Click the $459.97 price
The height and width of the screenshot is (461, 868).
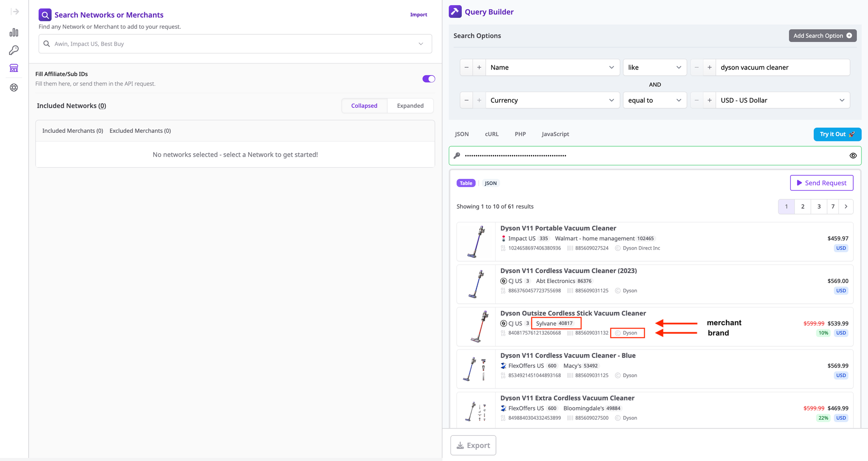838,238
